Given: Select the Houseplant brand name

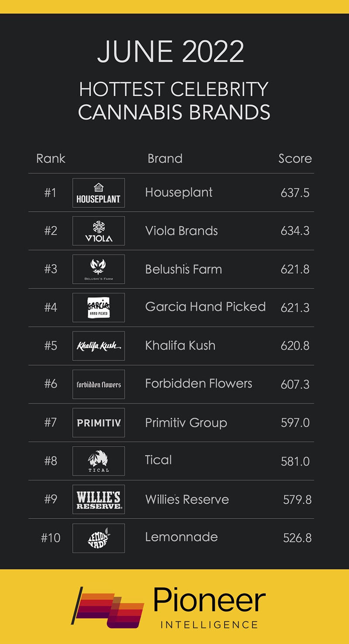Looking at the screenshot, I should [x=179, y=192].
